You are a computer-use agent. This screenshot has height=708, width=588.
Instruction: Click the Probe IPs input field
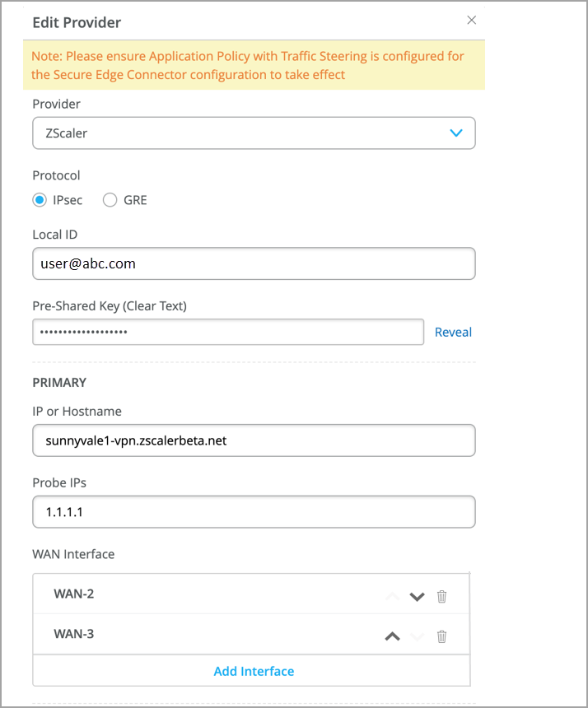254,512
